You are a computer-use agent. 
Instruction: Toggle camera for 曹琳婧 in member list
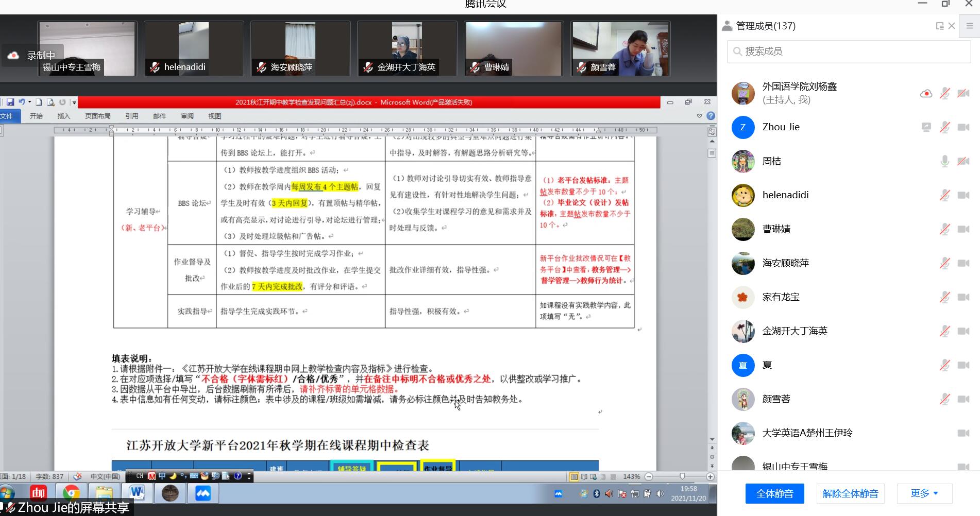click(964, 229)
